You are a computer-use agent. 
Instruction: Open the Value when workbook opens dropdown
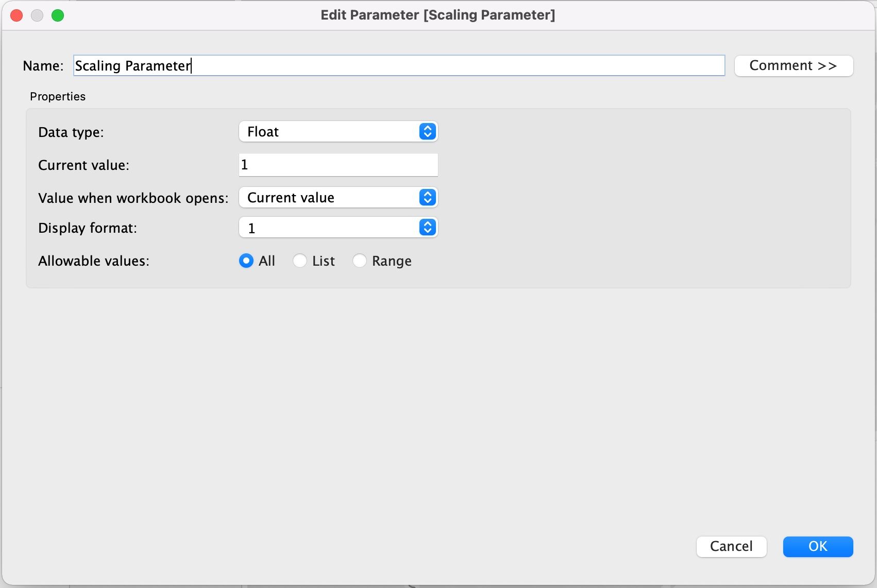pyautogui.click(x=330, y=198)
